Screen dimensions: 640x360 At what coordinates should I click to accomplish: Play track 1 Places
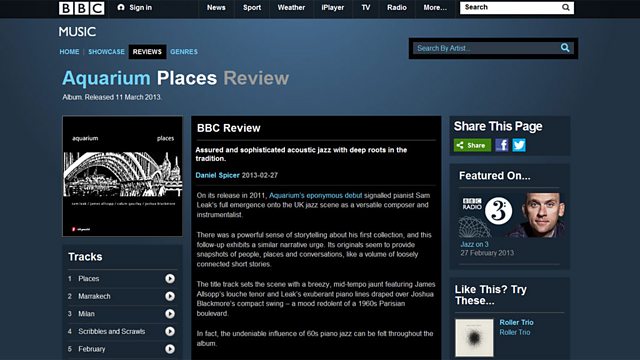(170, 278)
